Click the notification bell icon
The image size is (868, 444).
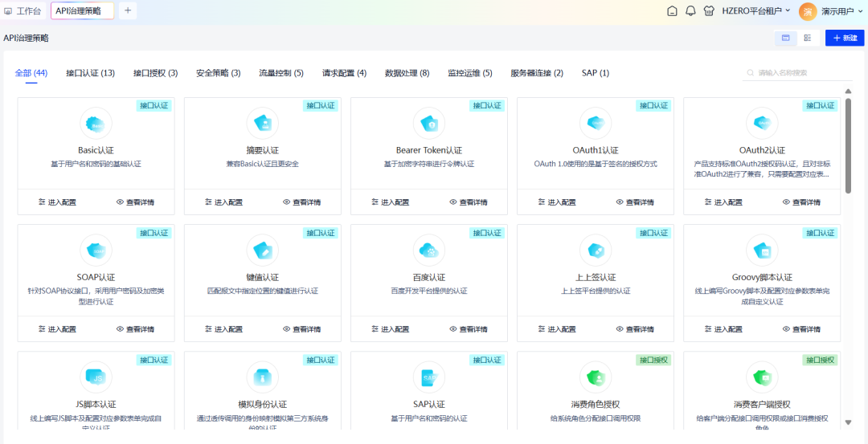coord(690,11)
